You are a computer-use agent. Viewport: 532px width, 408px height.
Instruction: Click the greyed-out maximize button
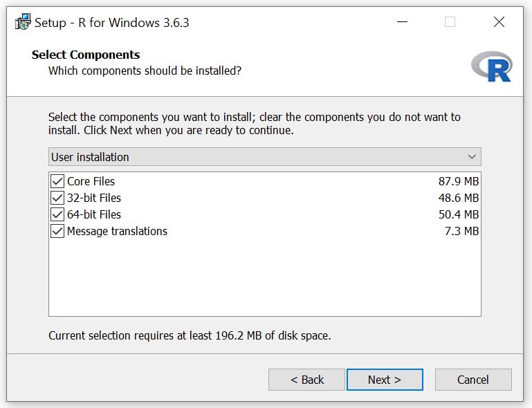[x=450, y=22]
